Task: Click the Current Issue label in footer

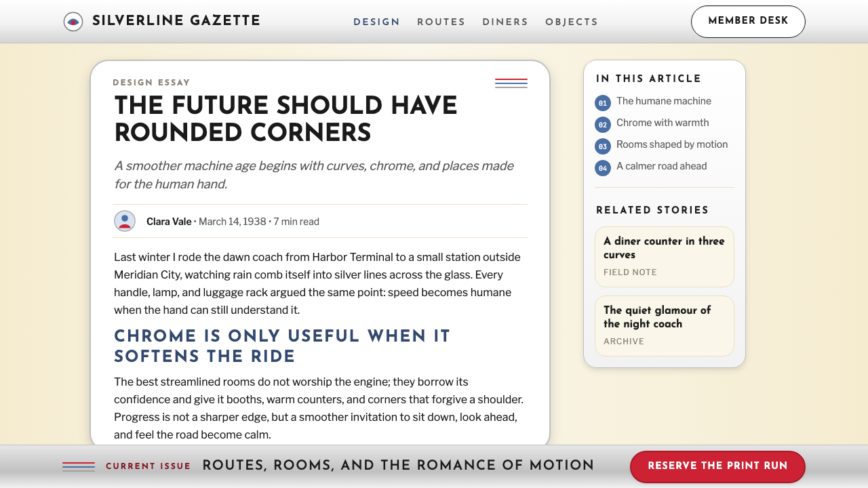Action: (x=149, y=466)
